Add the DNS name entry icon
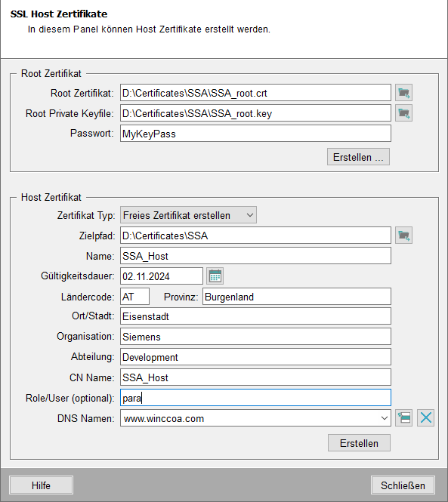 pos(403,417)
